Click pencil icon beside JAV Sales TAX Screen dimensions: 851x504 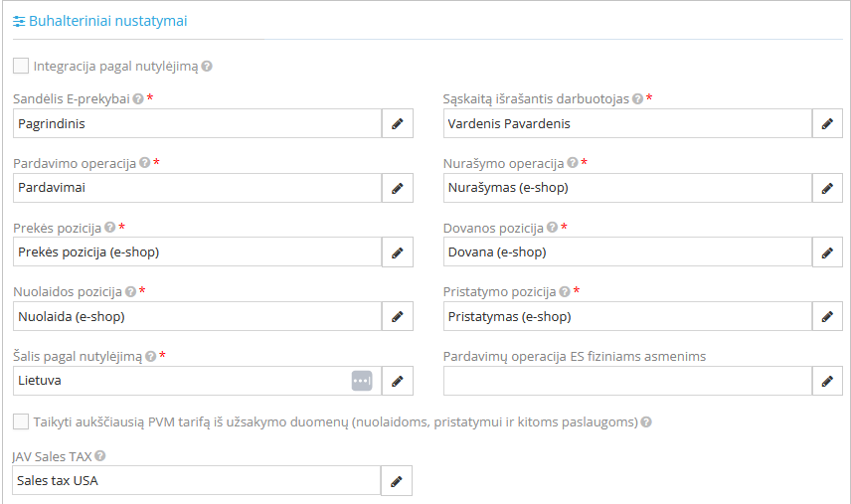pos(397,481)
